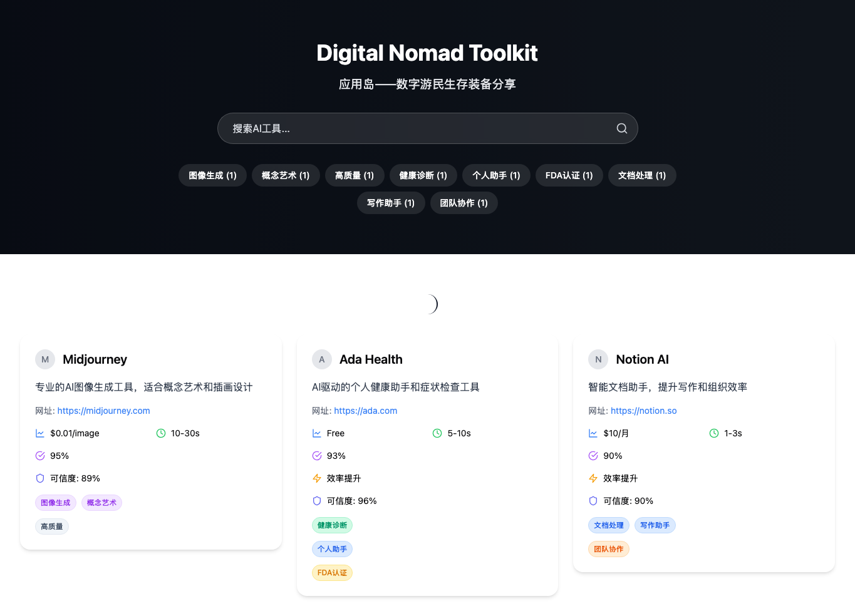Click the chart icon next to $0.01/image
855x616 pixels.
(39, 433)
